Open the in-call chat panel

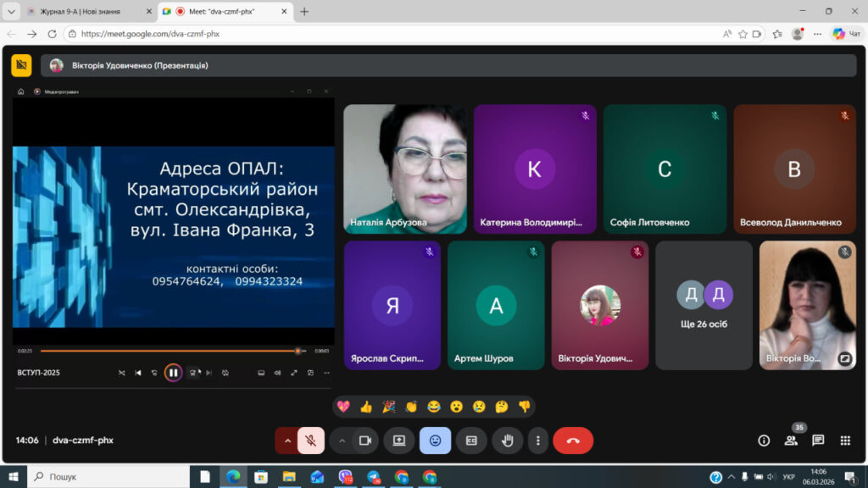point(818,441)
